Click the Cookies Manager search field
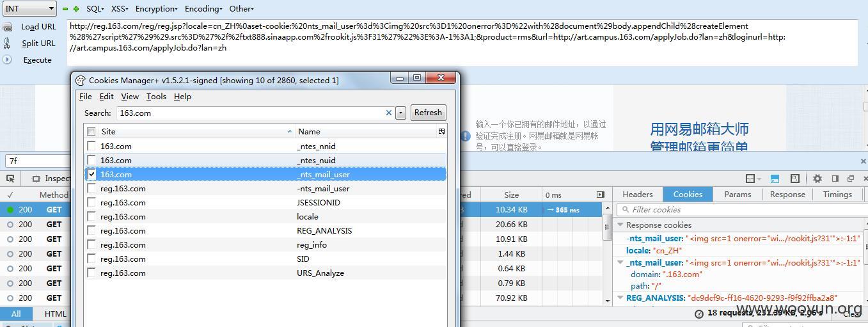This screenshot has height=327, width=868. pyautogui.click(x=255, y=113)
